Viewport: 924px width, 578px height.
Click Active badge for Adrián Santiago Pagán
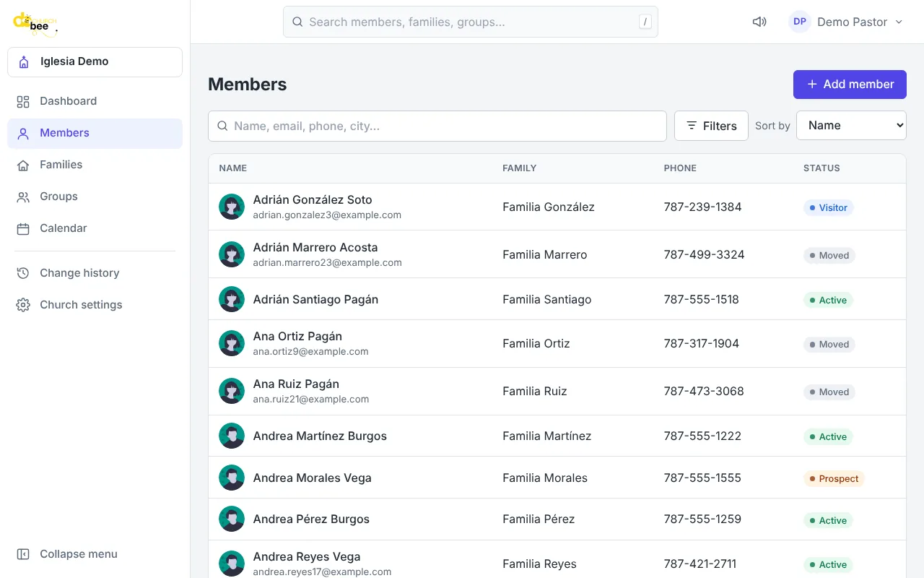point(828,300)
